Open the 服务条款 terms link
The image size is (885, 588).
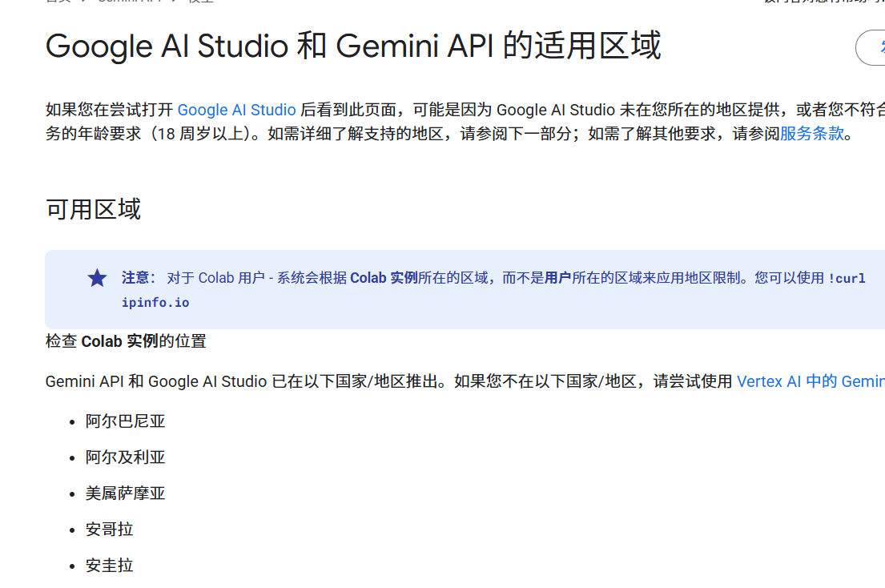tap(811, 134)
